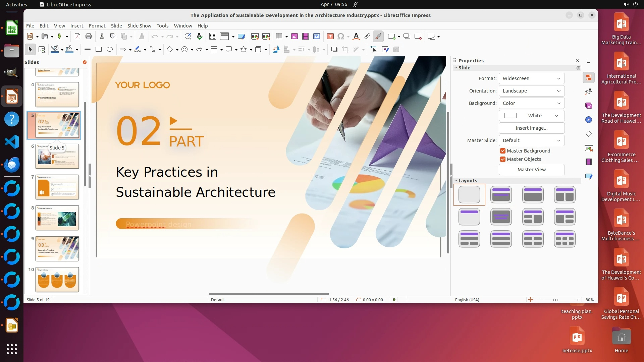Disable the Master Objects checkbox

click(x=502, y=159)
